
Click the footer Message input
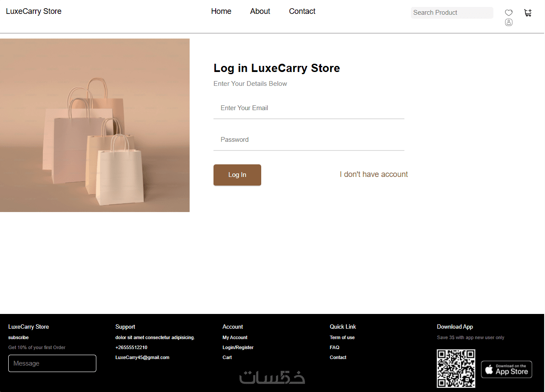(52, 363)
